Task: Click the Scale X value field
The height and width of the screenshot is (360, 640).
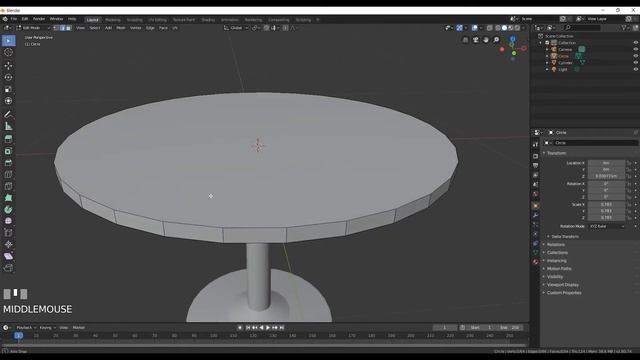Action: point(606,205)
